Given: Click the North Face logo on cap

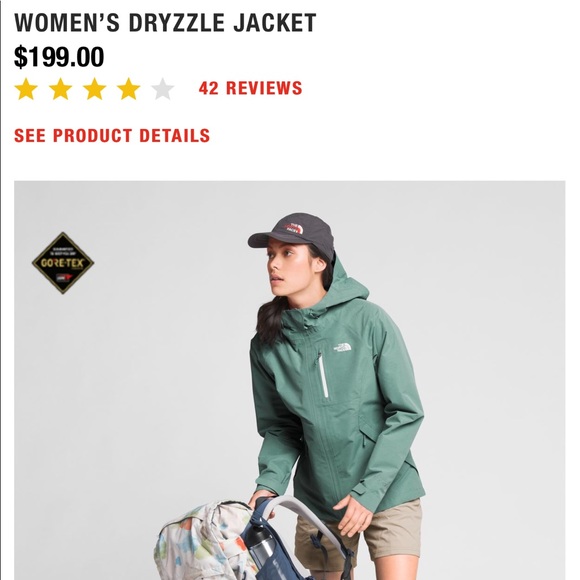Looking at the screenshot, I should pos(294,228).
